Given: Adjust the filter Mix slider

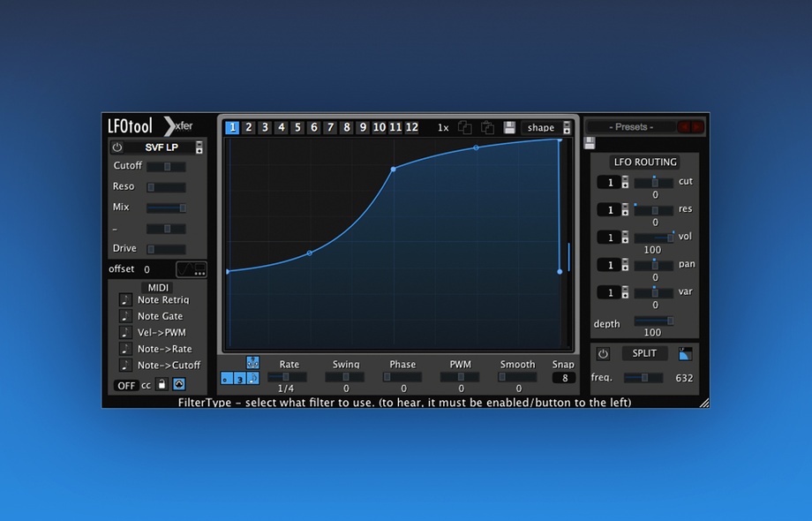Looking at the screenshot, I should tap(166, 208).
